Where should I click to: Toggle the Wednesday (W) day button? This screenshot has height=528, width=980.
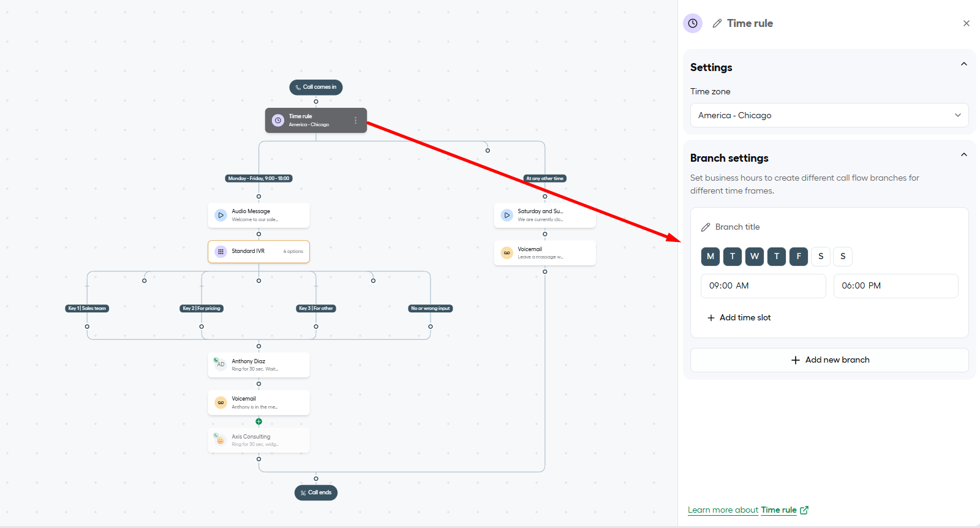pyautogui.click(x=755, y=257)
